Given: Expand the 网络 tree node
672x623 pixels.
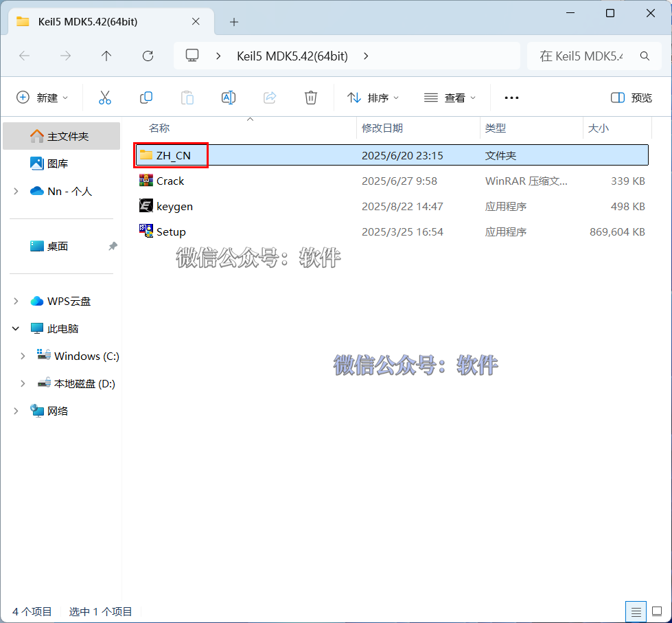Looking at the screenshot, I should [x=16, y=411].
